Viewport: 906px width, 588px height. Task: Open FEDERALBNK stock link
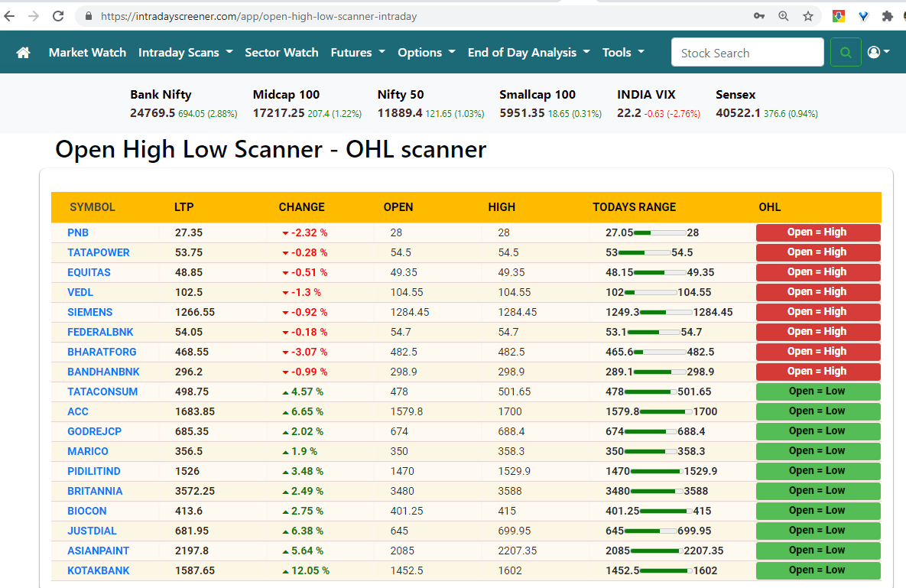(x=100, y=332)
